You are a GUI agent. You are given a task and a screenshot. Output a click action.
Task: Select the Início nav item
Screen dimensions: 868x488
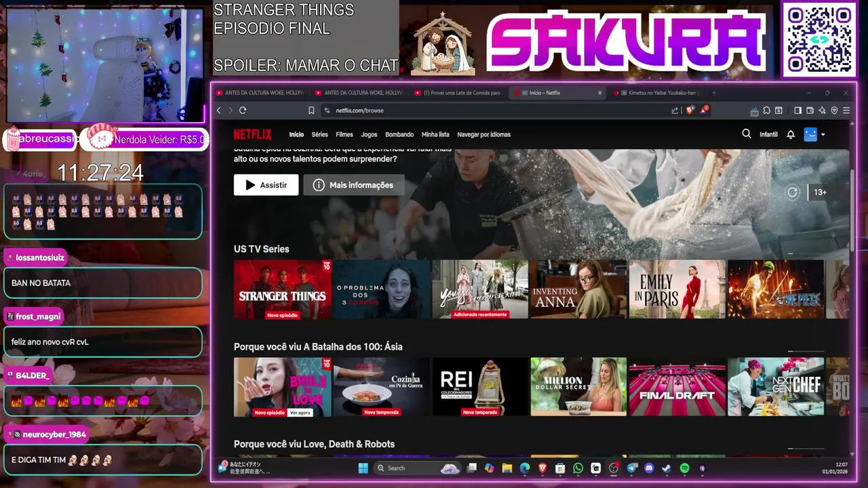296,134
